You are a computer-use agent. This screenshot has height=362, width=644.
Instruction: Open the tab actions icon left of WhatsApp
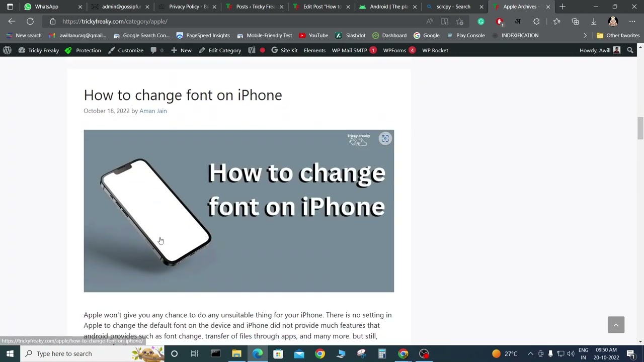tap(10, 7)
